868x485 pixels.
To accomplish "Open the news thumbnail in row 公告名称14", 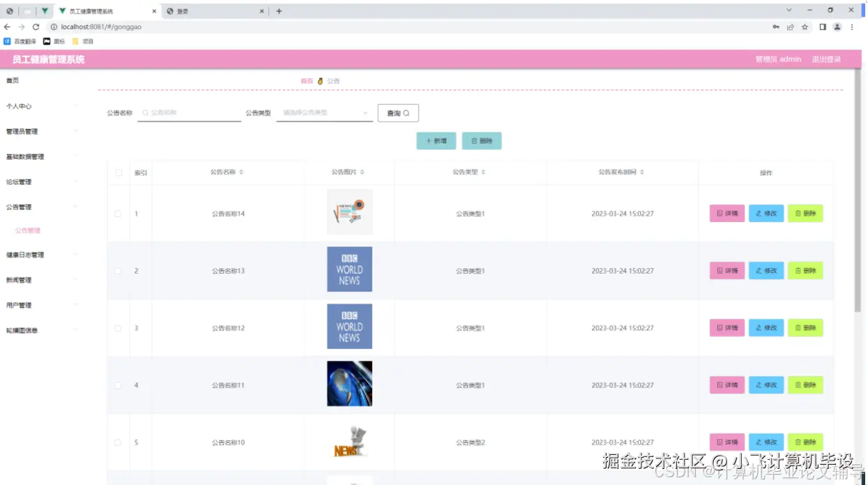I will pos(349,212).
